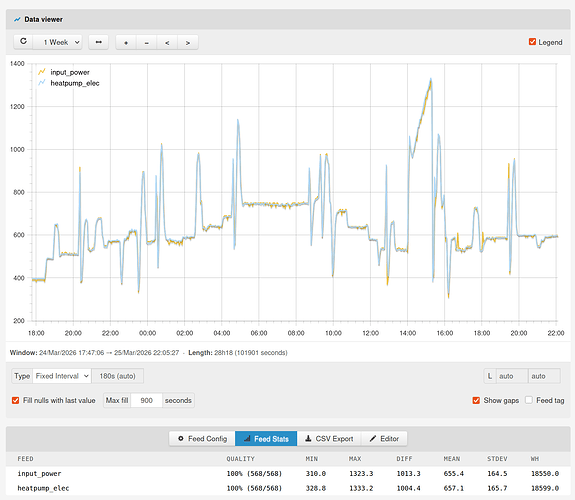Open the 1 Week time range dropdown

click(x=58, y=42)
